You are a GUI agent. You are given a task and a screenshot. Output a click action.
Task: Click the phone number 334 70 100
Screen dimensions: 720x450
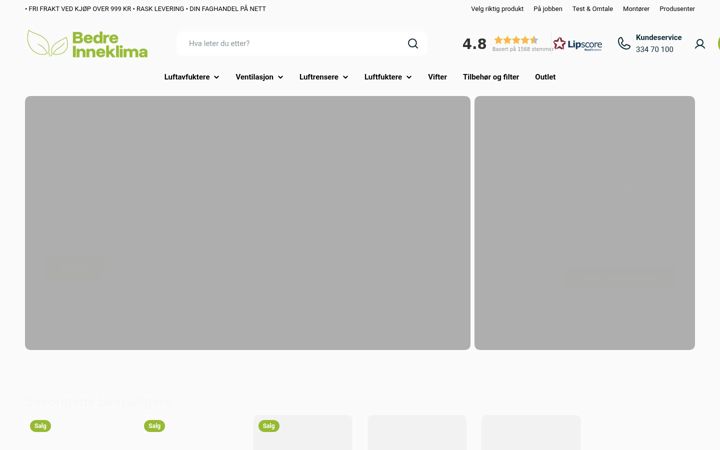coord(654,50)
